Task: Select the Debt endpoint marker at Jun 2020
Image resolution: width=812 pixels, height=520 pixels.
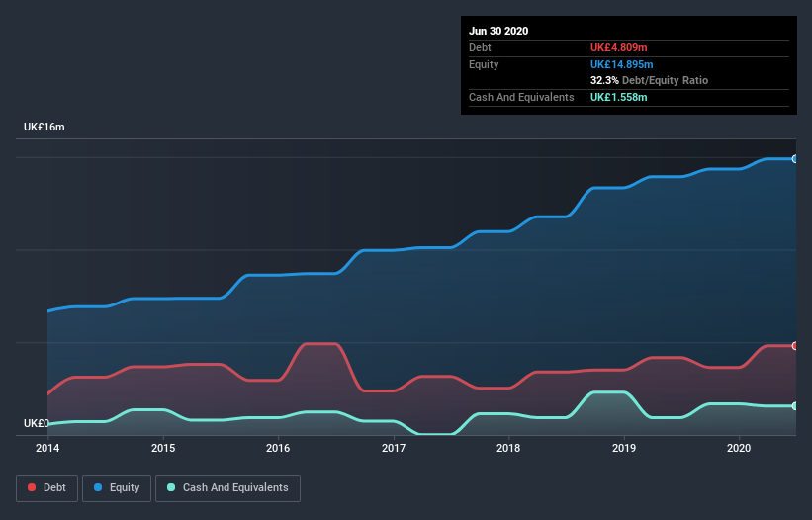Action: click(x=795, y=346)
